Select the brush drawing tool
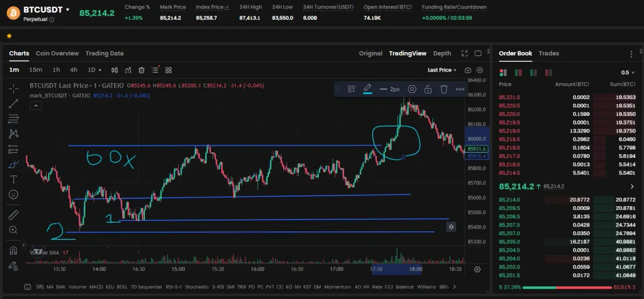Screen dimensions: 644x299 coord(13,164)
